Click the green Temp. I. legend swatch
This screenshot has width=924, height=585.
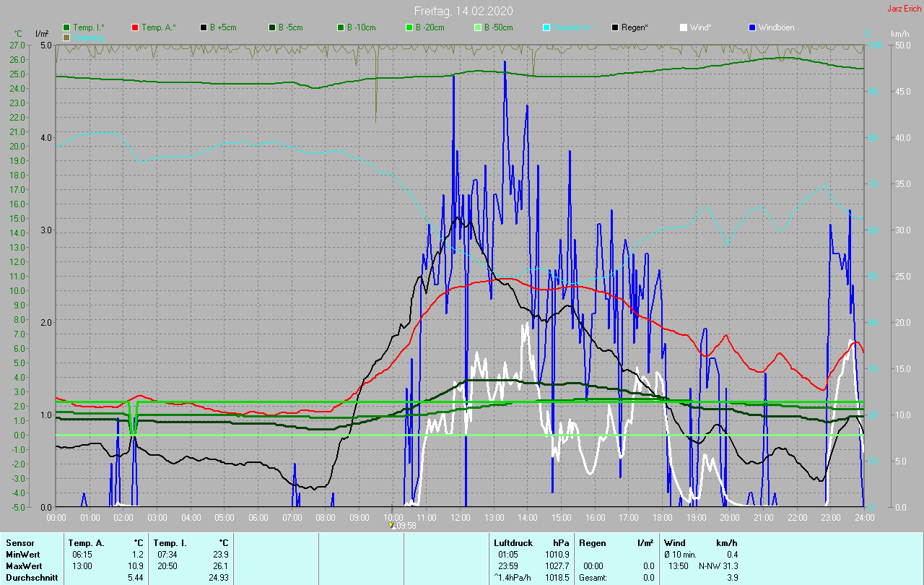[67, 27]
